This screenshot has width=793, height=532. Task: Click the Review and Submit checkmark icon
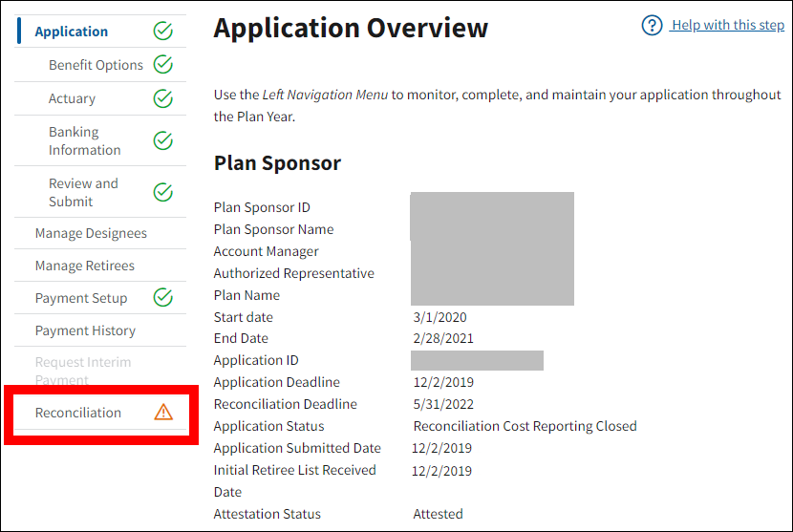pyautogui.click(x=163, y=192)
